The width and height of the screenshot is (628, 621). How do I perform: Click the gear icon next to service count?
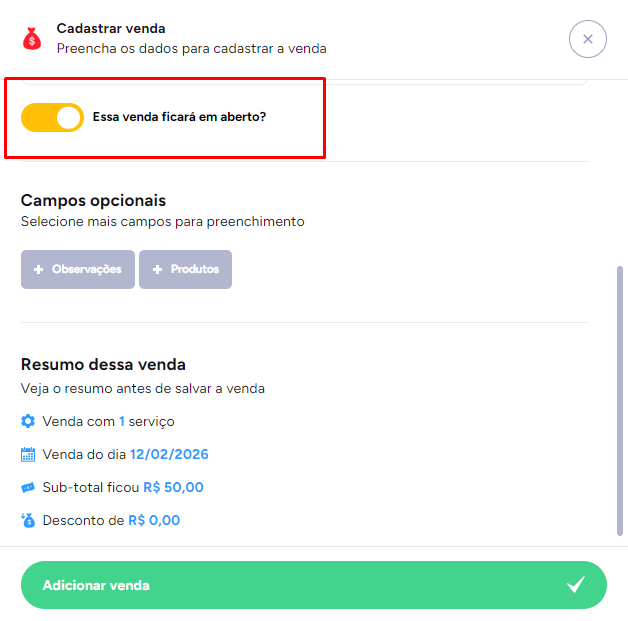[x=28, y=421]
